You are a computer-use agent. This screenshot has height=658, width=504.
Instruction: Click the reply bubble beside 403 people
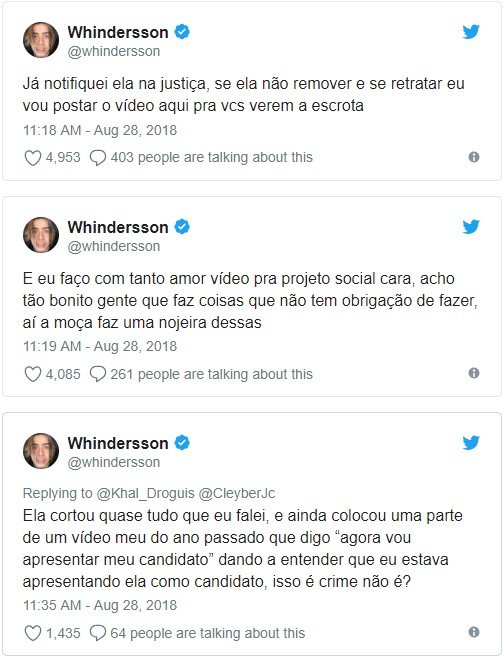[x=98, y=158]
